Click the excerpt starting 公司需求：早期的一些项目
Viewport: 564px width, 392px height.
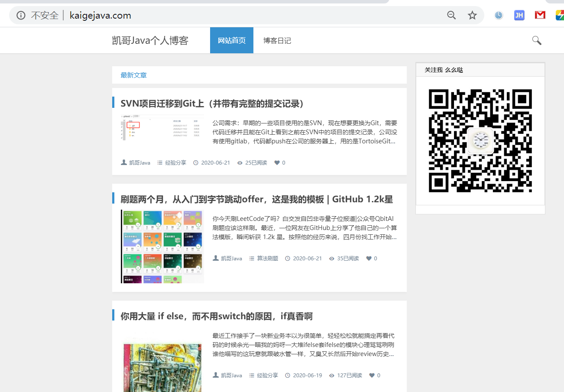pos(305,132)
